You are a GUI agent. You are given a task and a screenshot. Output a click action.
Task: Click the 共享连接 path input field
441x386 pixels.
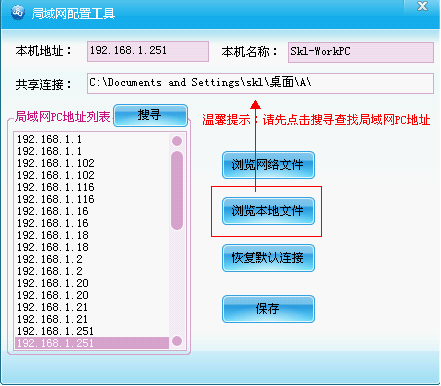(x=260, y=83)
